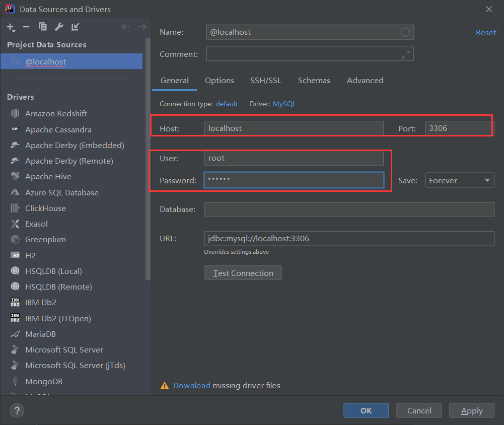The image size is (504, 425).
Task: Click the Test Connection button
Action: tap(243, 272)
